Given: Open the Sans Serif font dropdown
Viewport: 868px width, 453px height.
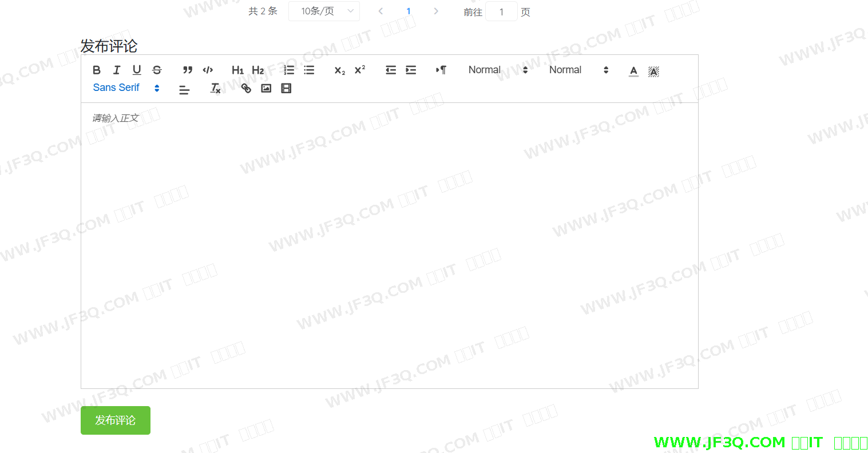Looking at the screenshot, I should pyautogui.click(x=126, y=88).
